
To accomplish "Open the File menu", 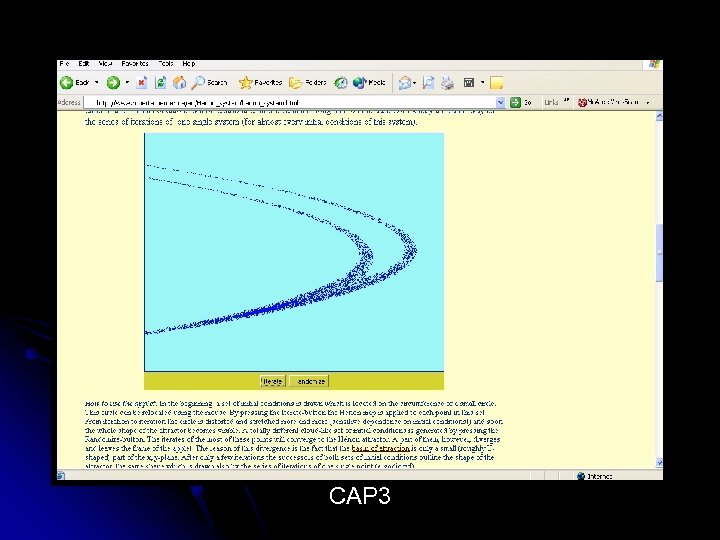I will click(64, 64).
